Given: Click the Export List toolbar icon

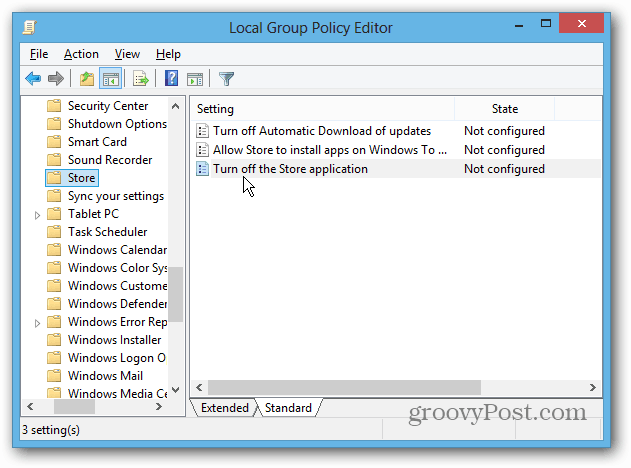Looking at the screenshot, I should pos(140,78).
